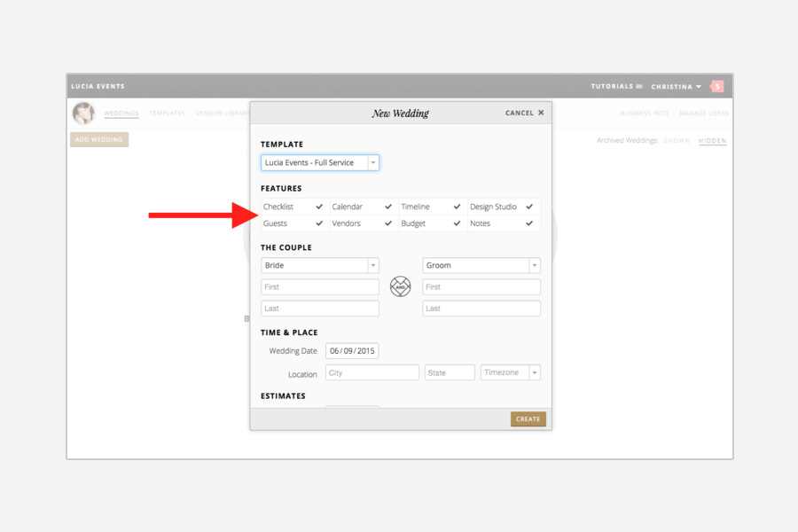Viewport: 798px width, 532px height.
Task: Uncheck the Budget feature
Action: click(458, 223)
